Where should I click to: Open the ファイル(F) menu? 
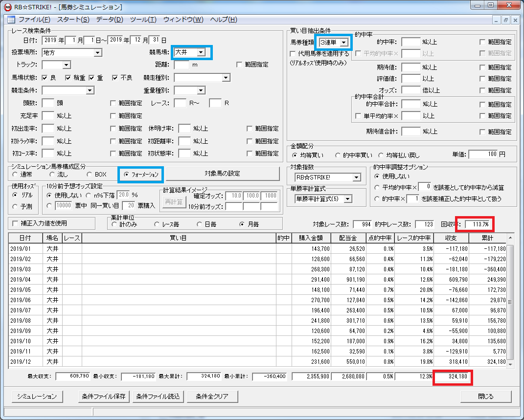click(x=34, y=20)
